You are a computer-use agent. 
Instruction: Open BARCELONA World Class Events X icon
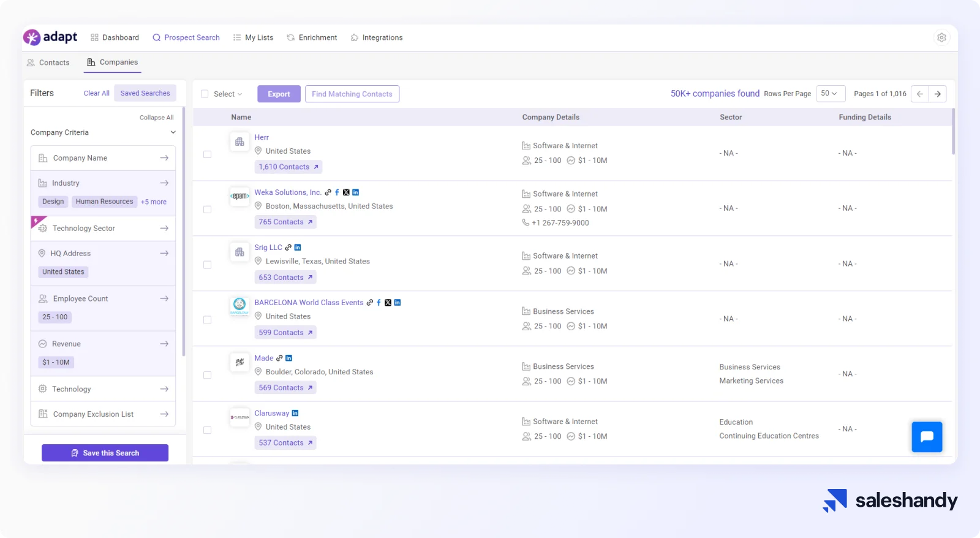(x=388, y=303)
